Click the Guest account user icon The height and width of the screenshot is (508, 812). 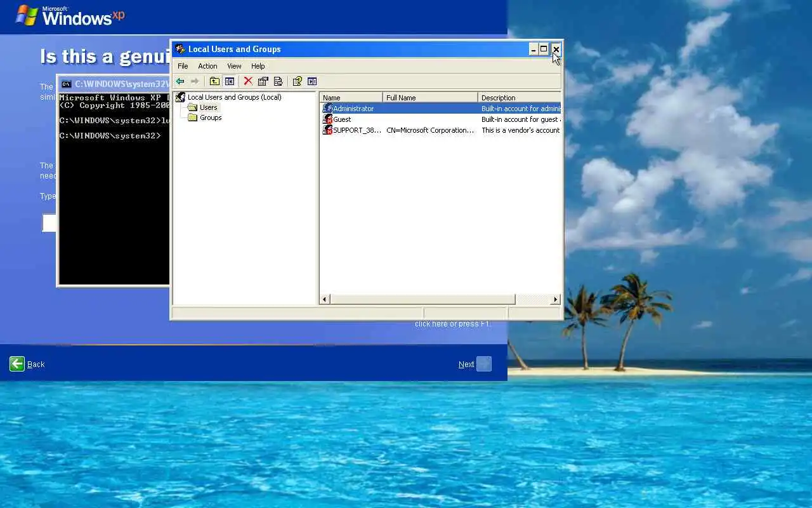coord(327,119)
